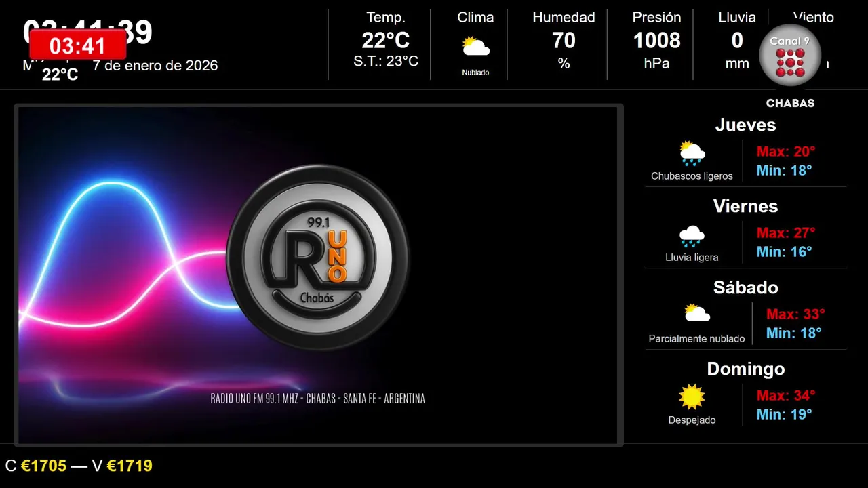The image size is (868, 488).
Task: Click the Nublado caption under Clima
Action: coord(475,73)
